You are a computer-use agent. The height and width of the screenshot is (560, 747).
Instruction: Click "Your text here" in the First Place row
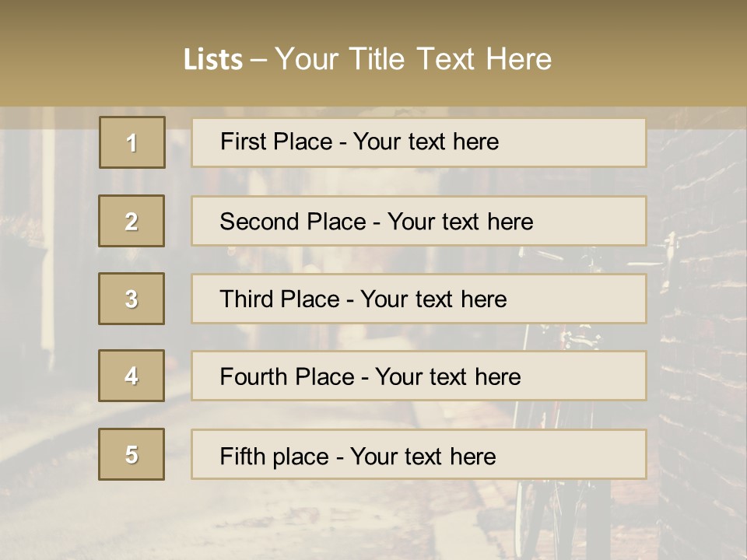tap(426, 142)
